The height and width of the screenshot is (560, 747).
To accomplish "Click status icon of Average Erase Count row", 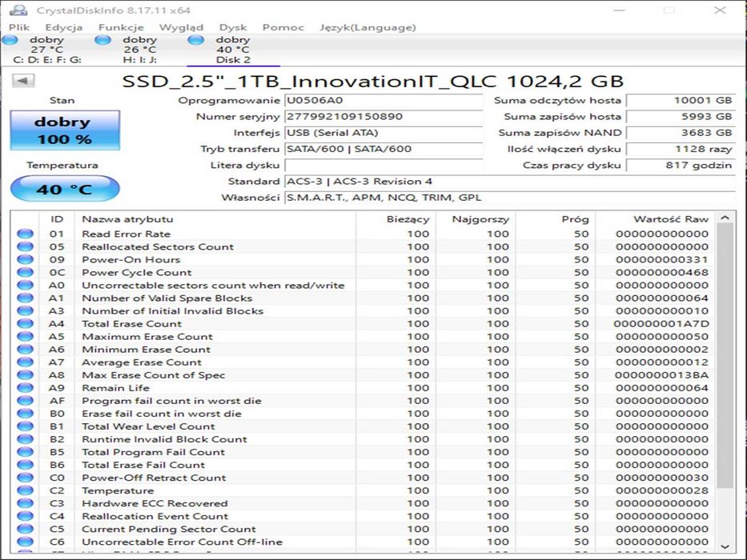I will pos(26,362).
